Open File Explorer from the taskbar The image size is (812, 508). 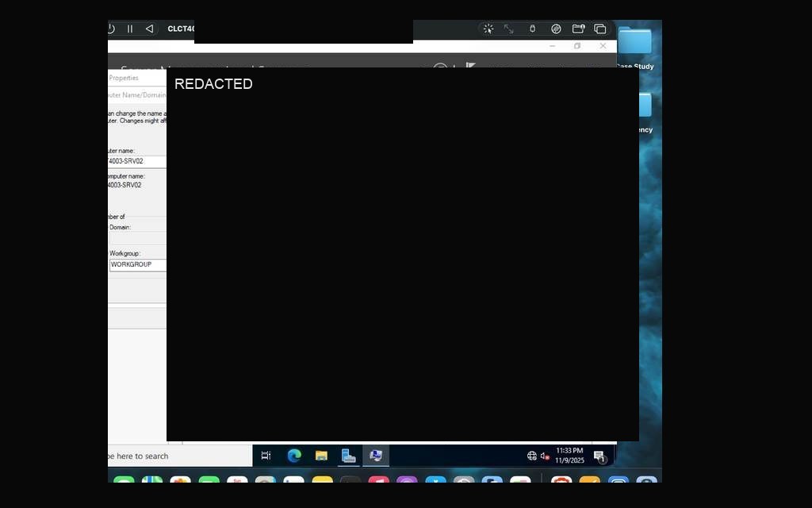click(x=321, y=456)
